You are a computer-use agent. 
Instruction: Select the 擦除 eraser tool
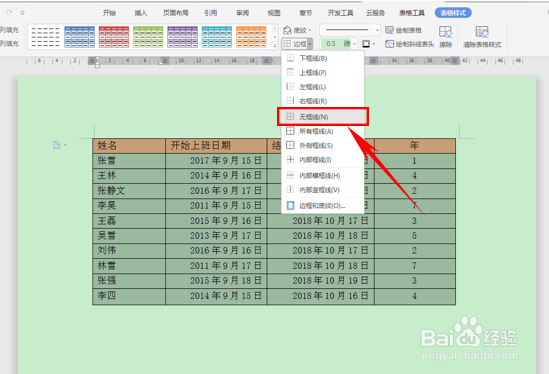[x=446, y=36]
